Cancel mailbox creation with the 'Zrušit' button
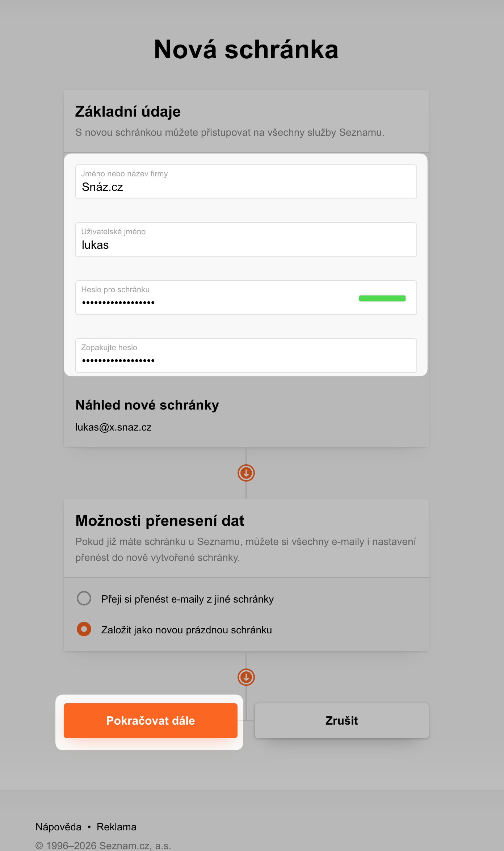The height and width of the screenshot is (851, 504). (x=341, y=721)
